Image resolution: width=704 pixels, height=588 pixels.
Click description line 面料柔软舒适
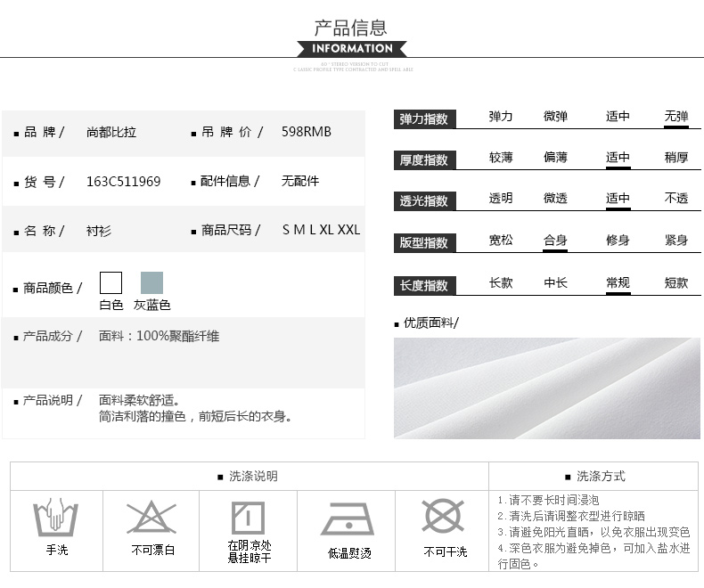139,400
